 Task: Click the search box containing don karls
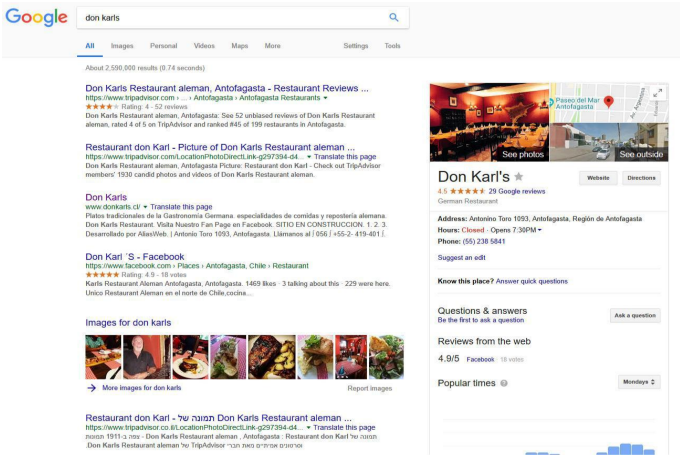[x=242, y=18]
